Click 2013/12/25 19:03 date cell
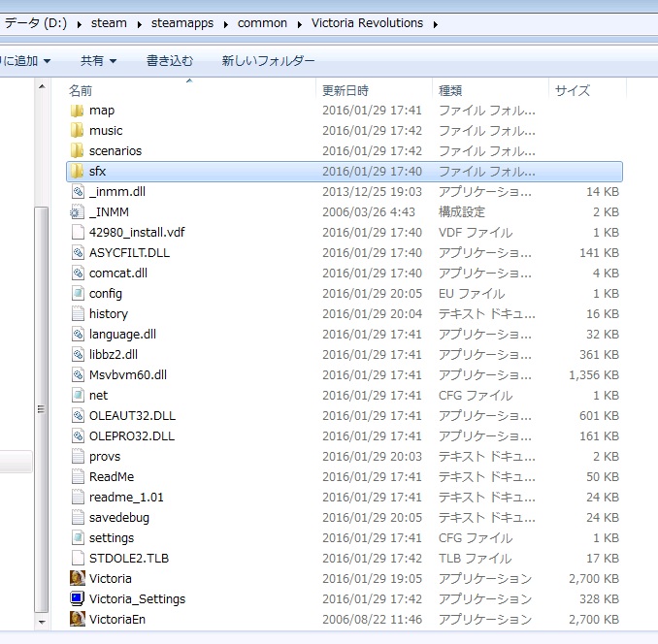This screenshot has height=644, width=658. [x=372, y=192]
